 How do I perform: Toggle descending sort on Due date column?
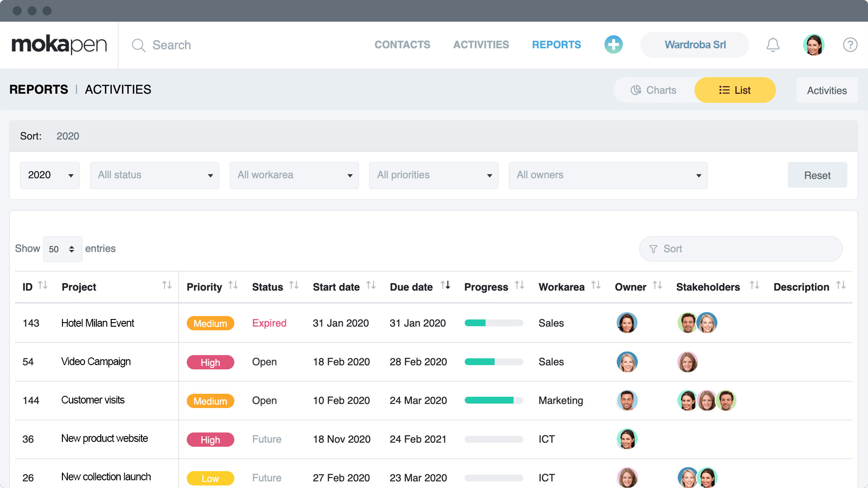[447, 286]
